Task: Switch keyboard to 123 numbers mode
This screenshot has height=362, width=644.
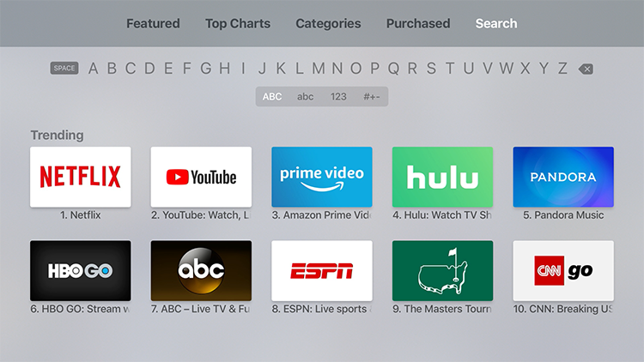Action: pos(338,97)
